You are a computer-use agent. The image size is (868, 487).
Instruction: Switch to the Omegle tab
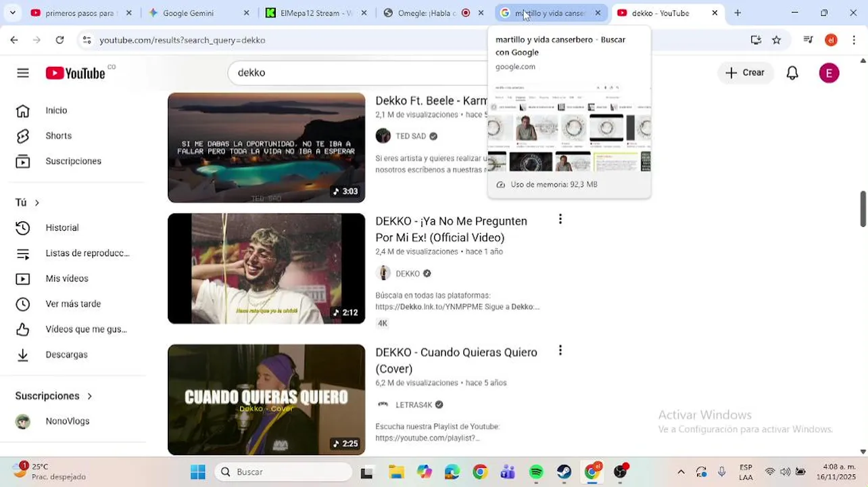click(434, 13)
